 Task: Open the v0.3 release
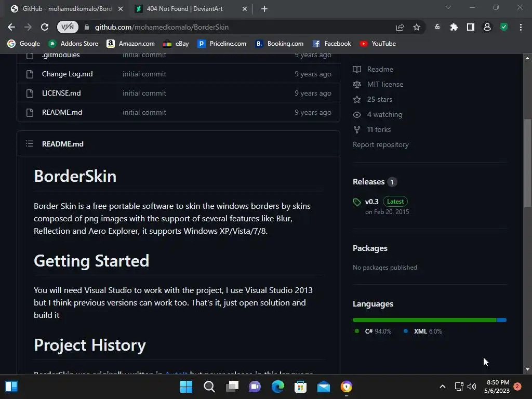pyautogui.click(x=372, y=202)
